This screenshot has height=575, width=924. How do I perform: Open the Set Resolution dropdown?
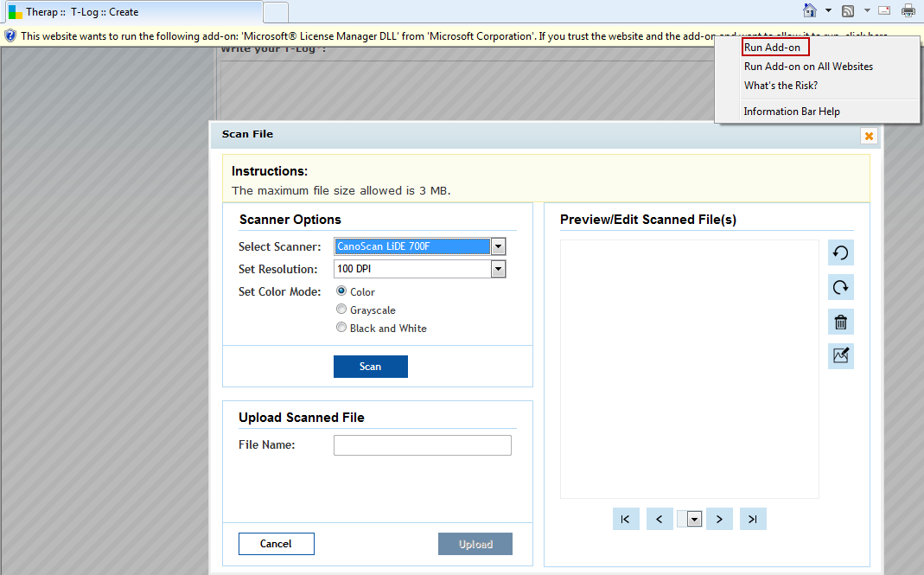pyautogui.click(x=499, y=269)
